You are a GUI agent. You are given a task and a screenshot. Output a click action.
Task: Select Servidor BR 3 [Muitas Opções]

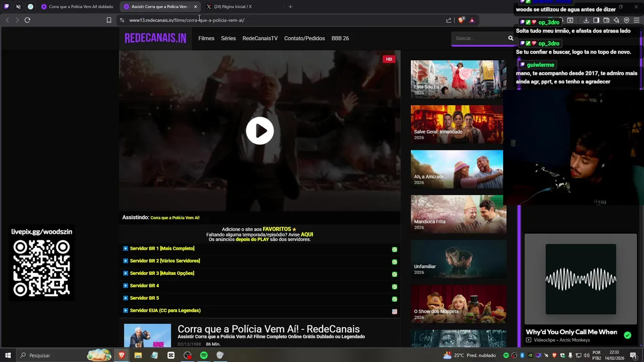[x=162, y=274]
